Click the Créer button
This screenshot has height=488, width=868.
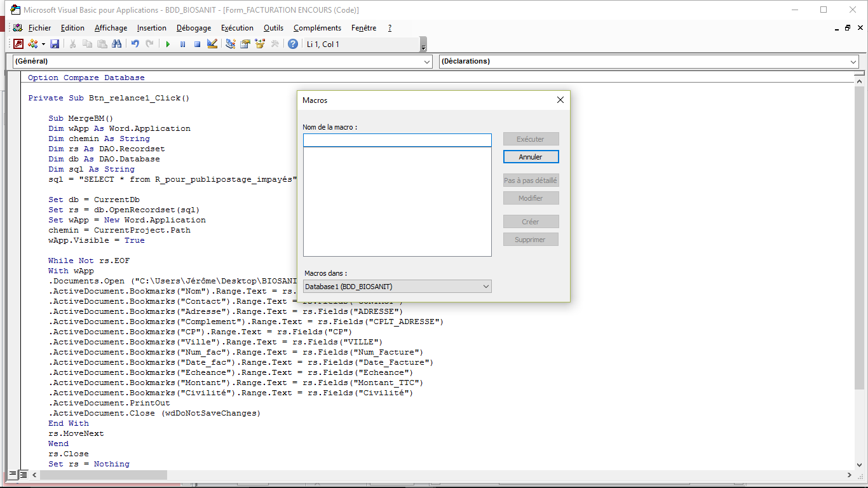[x=531, y=222]
